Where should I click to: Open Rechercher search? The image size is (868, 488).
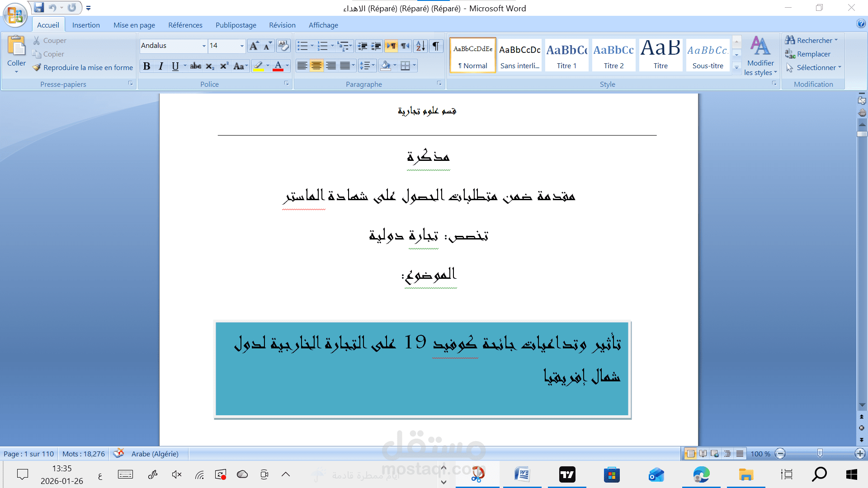coord(811,40)
